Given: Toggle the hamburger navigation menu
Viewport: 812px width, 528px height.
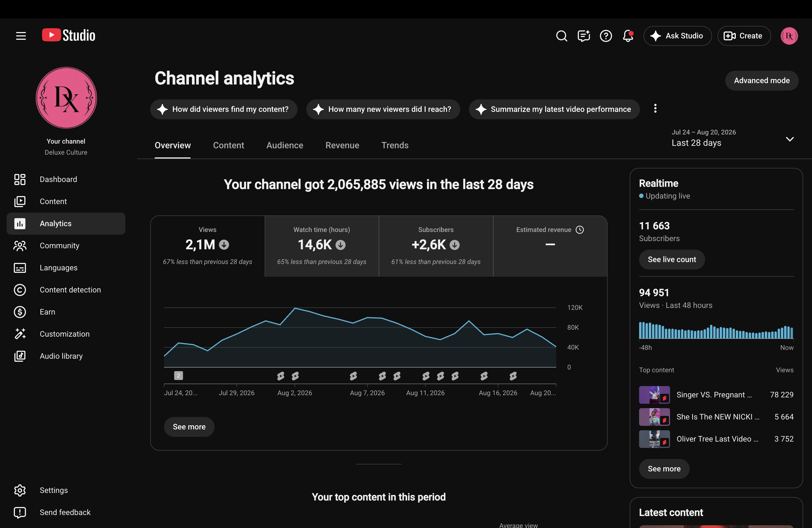Looking at the screenshot, I should point(21,36).
